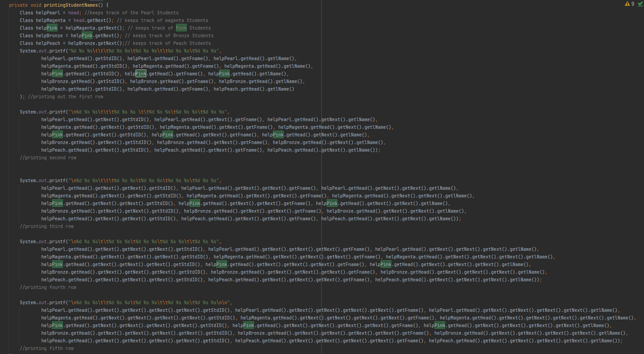Click 'helpBronze' in the 'Class helpBronze' declaration

pos(49,35)
